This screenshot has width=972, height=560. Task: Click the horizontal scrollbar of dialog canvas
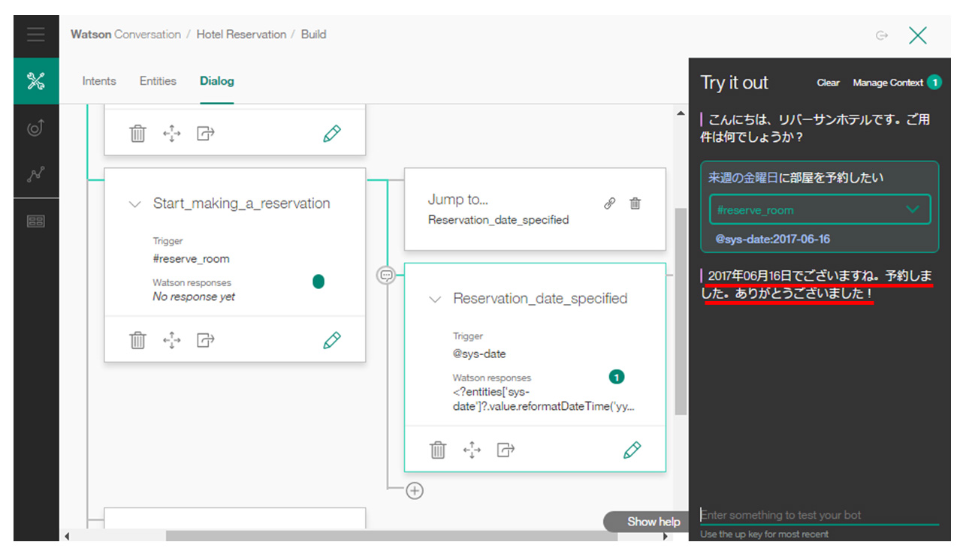[391, 536]
